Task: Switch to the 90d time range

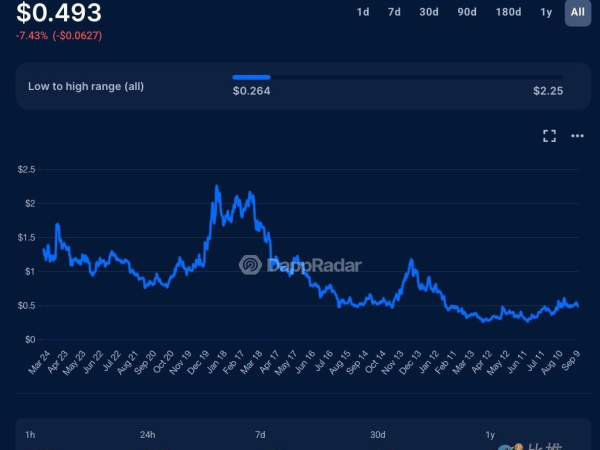Action: [x=467, y=12]
